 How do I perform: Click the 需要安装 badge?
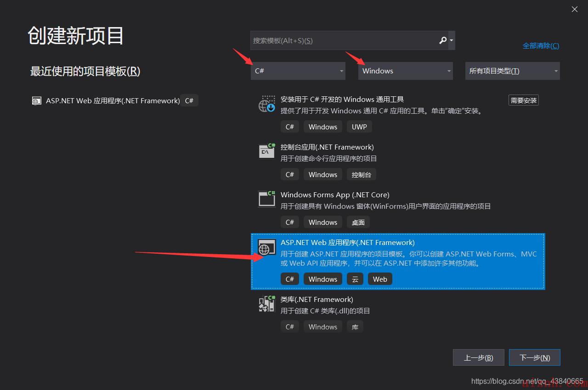[x=524, y=100]
